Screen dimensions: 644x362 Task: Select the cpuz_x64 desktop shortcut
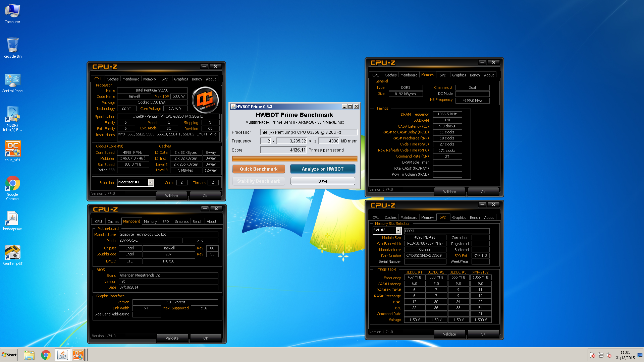(12, 151)
